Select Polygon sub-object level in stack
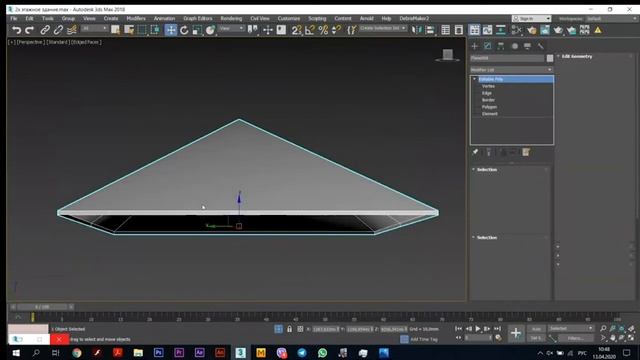Image resolution: width=640 pixels, height=360 pixels. coord(489,107)
